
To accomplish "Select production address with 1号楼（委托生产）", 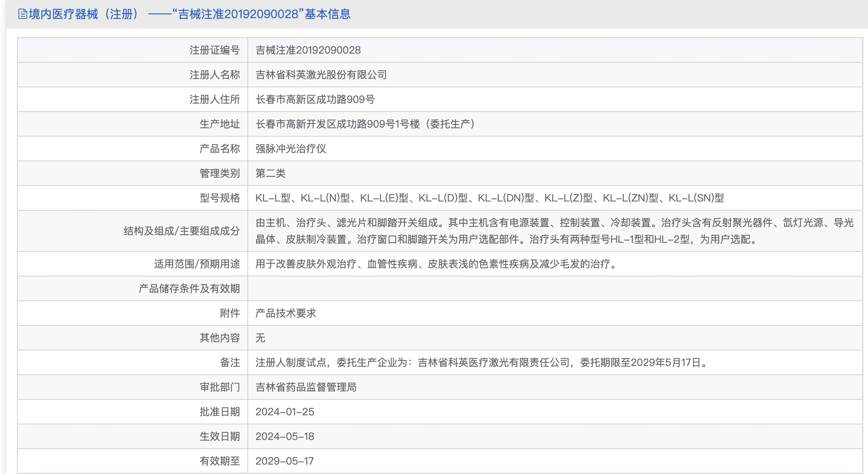I will pos(365,124).
